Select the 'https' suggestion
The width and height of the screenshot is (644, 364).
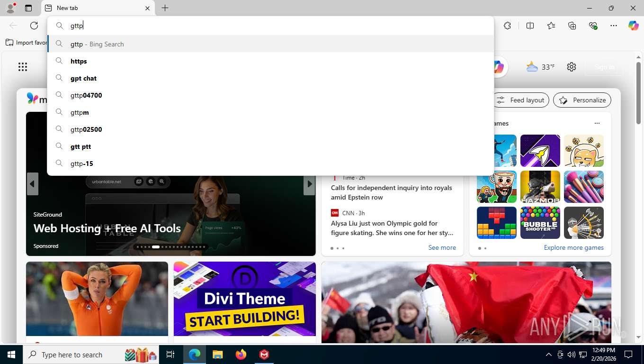pyautogui.click(x=270, y=61)
